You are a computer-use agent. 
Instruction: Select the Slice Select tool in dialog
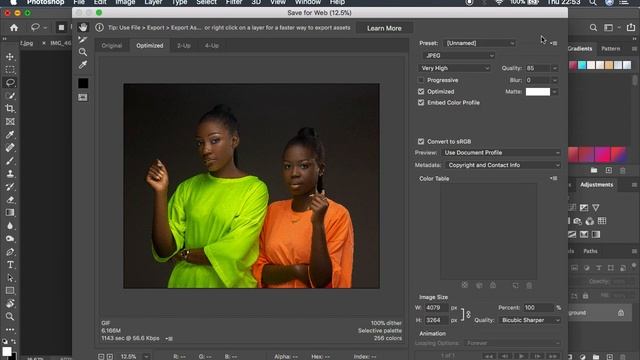(x=83, y=40)
